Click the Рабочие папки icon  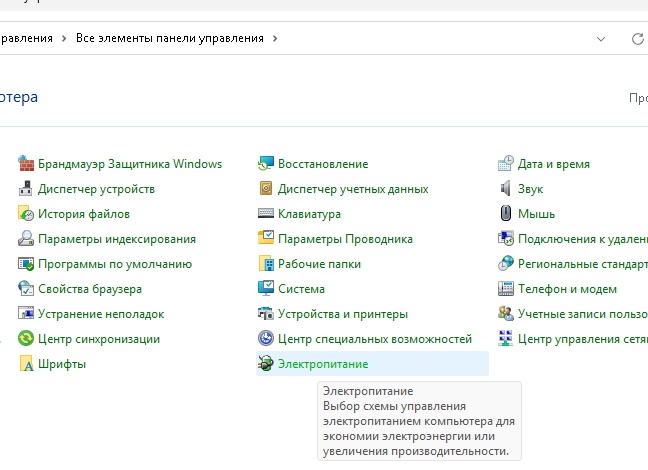pyautogui.click(x=266, y=263)
